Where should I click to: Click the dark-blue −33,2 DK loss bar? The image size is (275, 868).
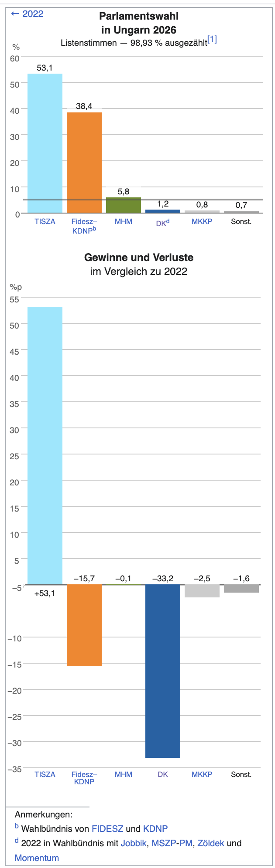[x=163, y=671]
